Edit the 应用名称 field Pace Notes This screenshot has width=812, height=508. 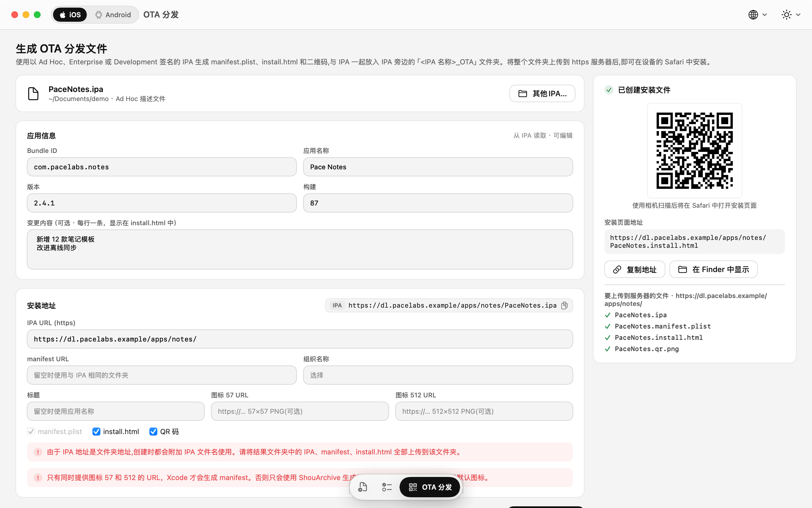(438, 167)
